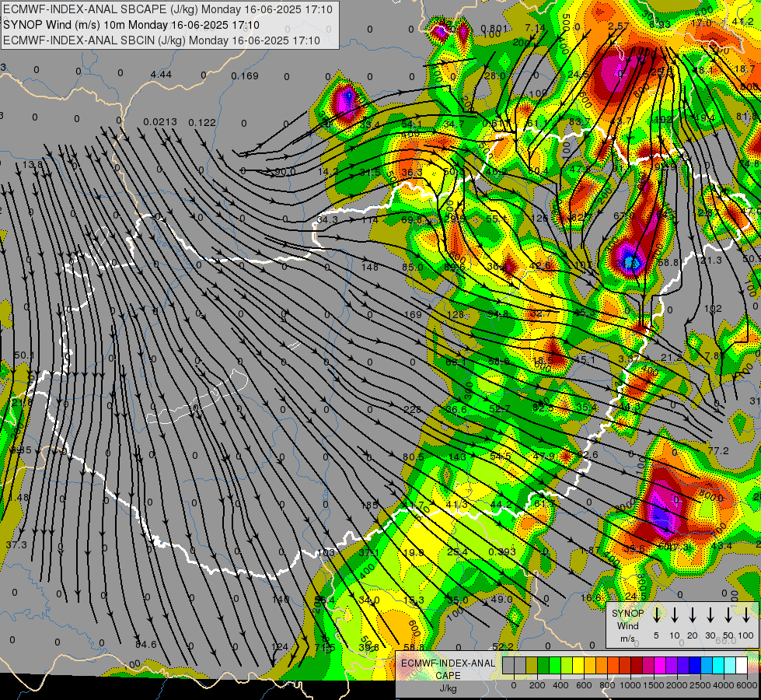This screenshot has width=761, height=700.
Task: Click the 2500 tick label on CAPE scale
Action: (x=700, y=685)
